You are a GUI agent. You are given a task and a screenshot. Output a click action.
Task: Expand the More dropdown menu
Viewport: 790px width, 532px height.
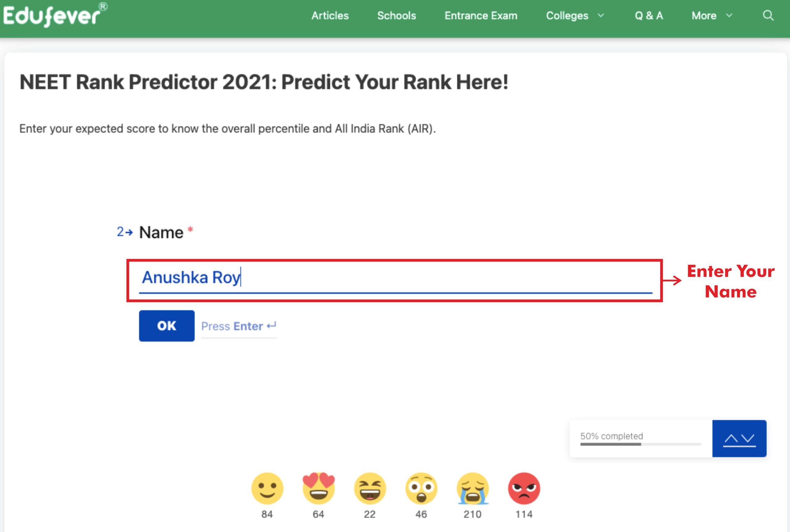tap(712, 16)
